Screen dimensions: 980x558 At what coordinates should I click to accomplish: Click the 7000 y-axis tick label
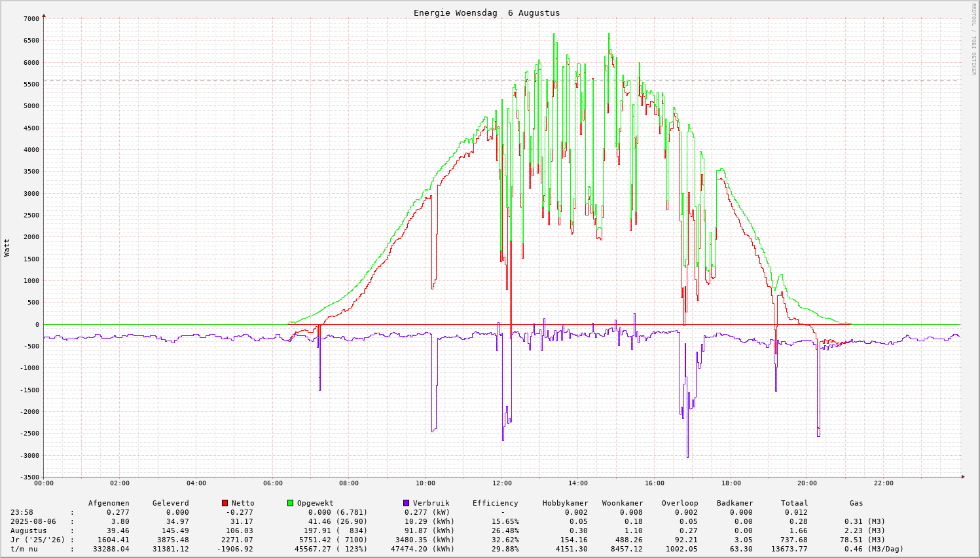pos(31,18)
